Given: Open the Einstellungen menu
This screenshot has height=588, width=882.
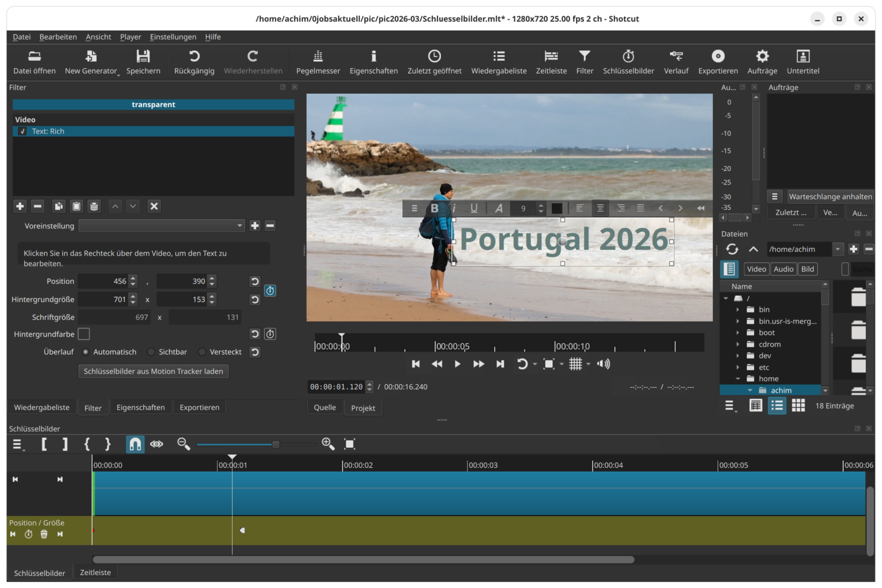Looking at the screenshot, I should [173, 37].
